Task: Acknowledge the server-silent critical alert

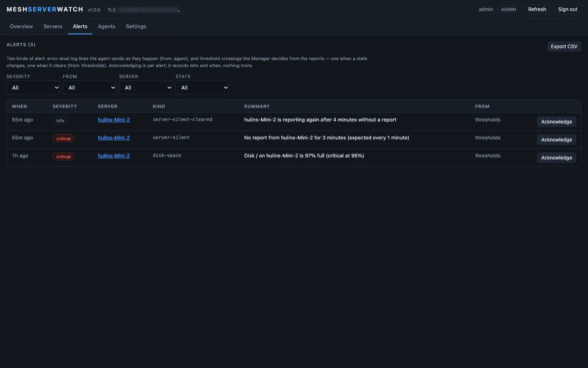Action: [557, 140]
